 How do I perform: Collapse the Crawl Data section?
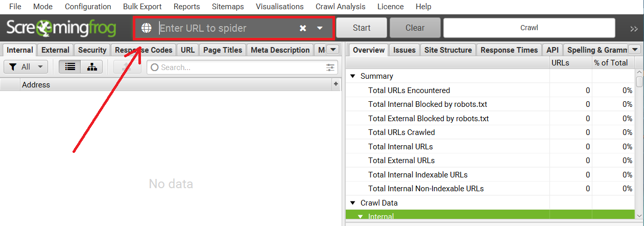[352, 203]
